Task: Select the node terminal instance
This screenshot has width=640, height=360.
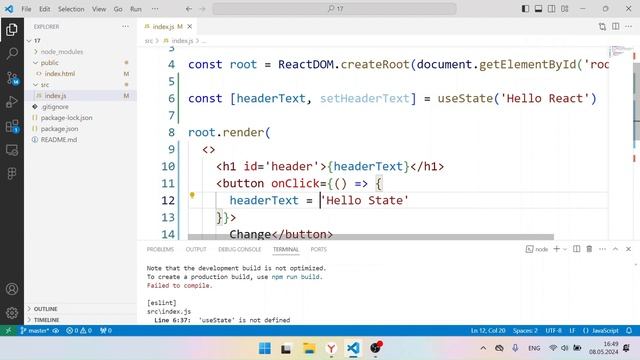Action: point(537,249)
